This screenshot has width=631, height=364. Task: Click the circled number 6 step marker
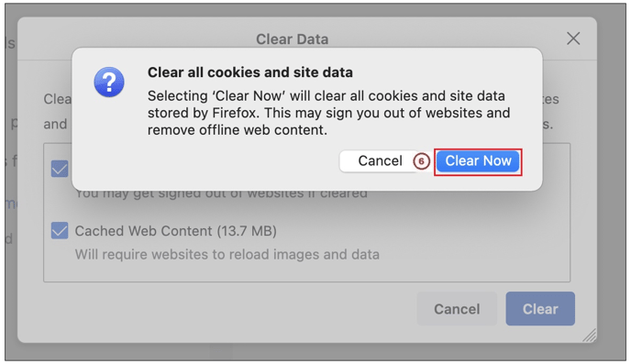[x=421, y=161]
